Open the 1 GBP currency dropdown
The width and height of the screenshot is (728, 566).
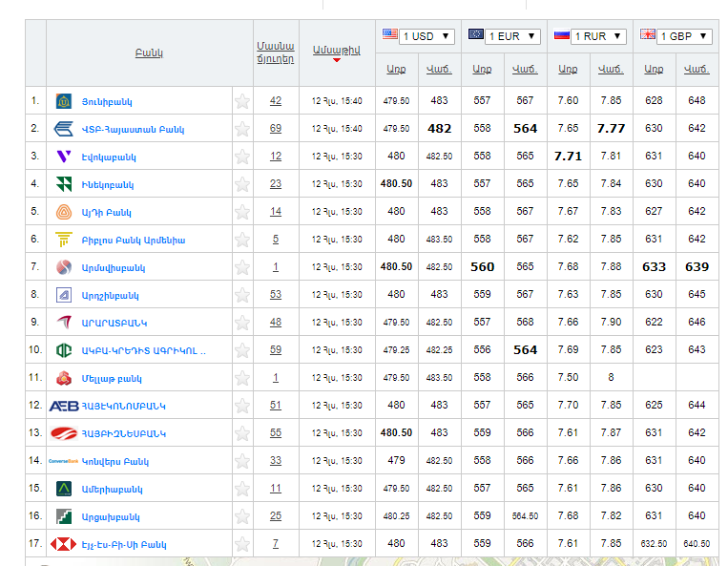684,36
